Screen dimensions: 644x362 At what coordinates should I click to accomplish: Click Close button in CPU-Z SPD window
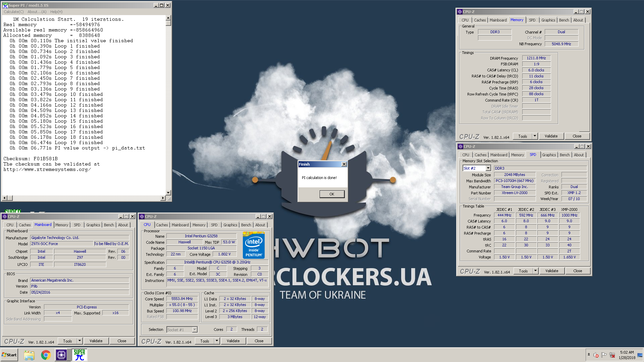point(578,271)
